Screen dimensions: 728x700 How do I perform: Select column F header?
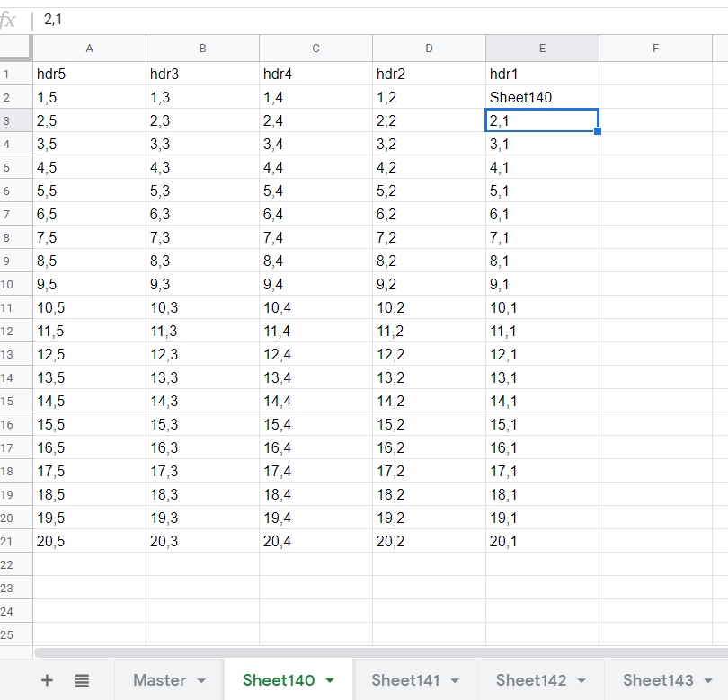(x=655, y=49)
